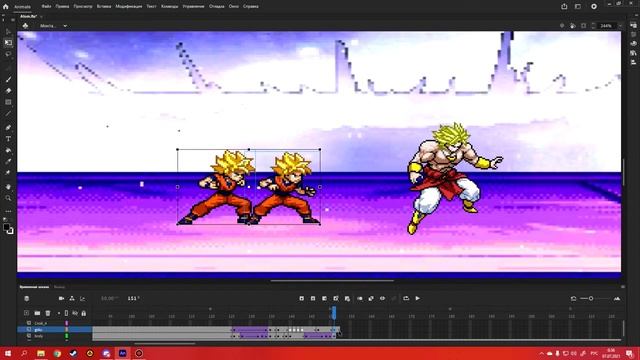
Task: Select the Pen tool
Action: 8,128
